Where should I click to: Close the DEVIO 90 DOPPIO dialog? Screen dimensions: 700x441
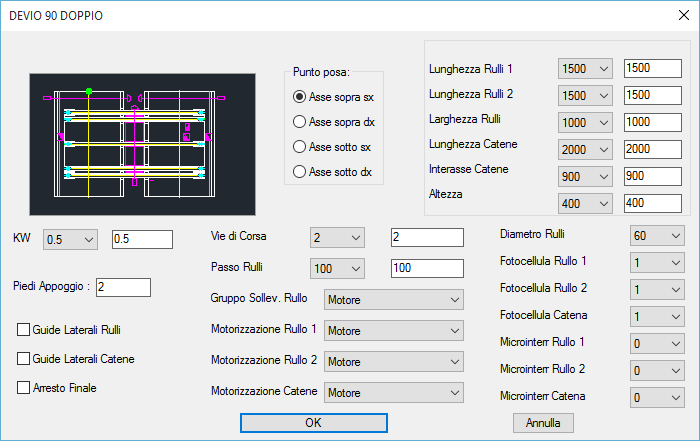[683, 15]
